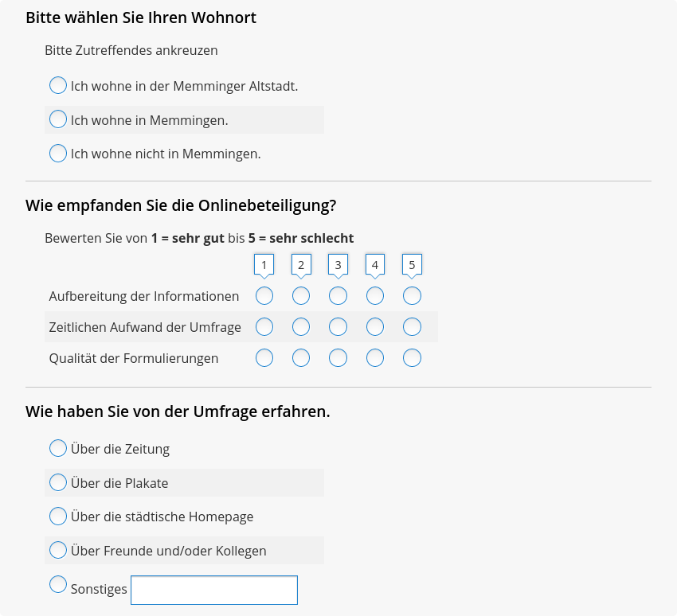
Task: Rate 'Aufbereitung der Informationen' as 3
Action: pos(338,296)
